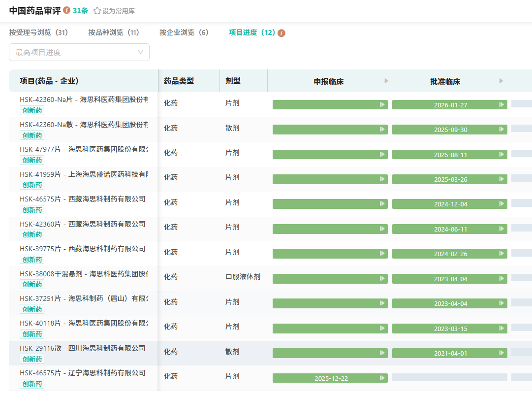Click arrow icon on 2026-01-27 progress bar
This screenshot has height=397, width=532.
(501, 104)
